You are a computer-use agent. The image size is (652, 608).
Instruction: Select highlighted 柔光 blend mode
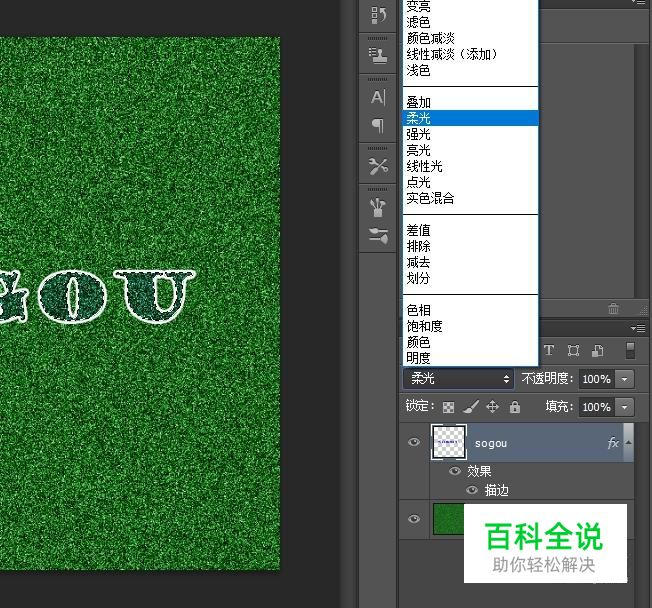click(x=471, y=118)
